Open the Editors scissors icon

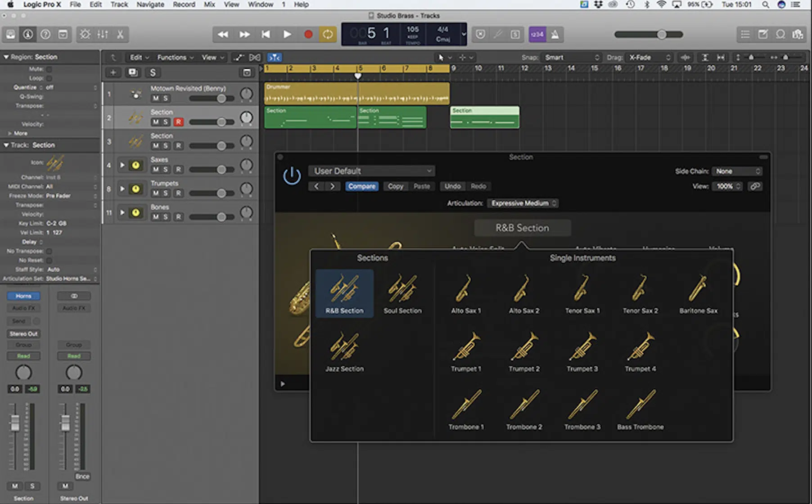pos(120,34)
